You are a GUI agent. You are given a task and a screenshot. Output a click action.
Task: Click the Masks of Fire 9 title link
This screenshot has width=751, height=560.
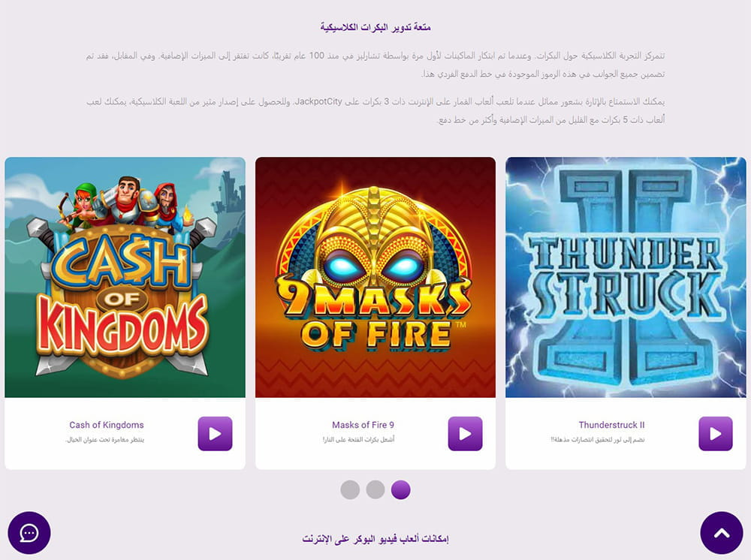363,425
